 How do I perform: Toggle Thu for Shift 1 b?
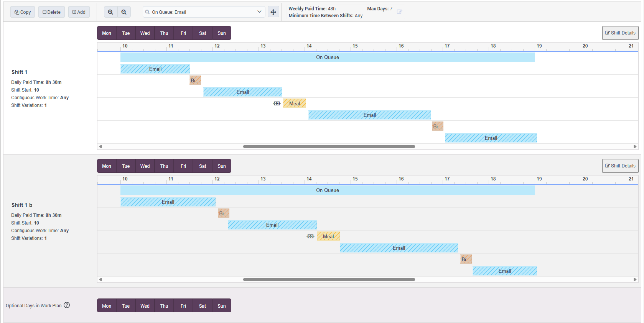164,166
